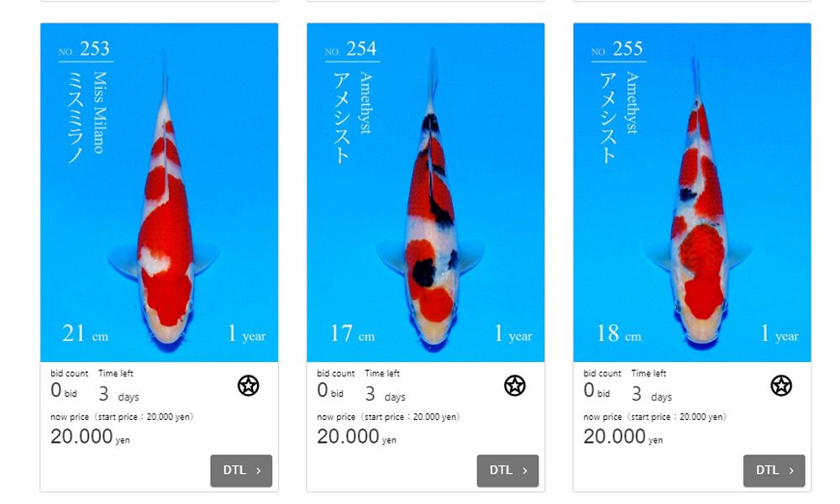Open the Miss Milano koi photo No. 253
Image resolution: width=840 pixels, height=504 pixels.
point(159,192)
